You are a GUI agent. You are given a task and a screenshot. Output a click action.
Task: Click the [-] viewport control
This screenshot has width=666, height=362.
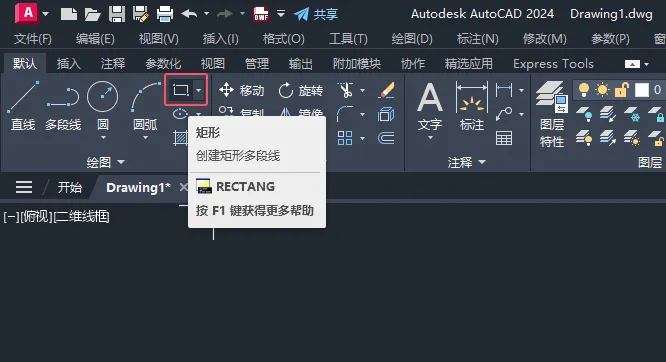[11, 217]
